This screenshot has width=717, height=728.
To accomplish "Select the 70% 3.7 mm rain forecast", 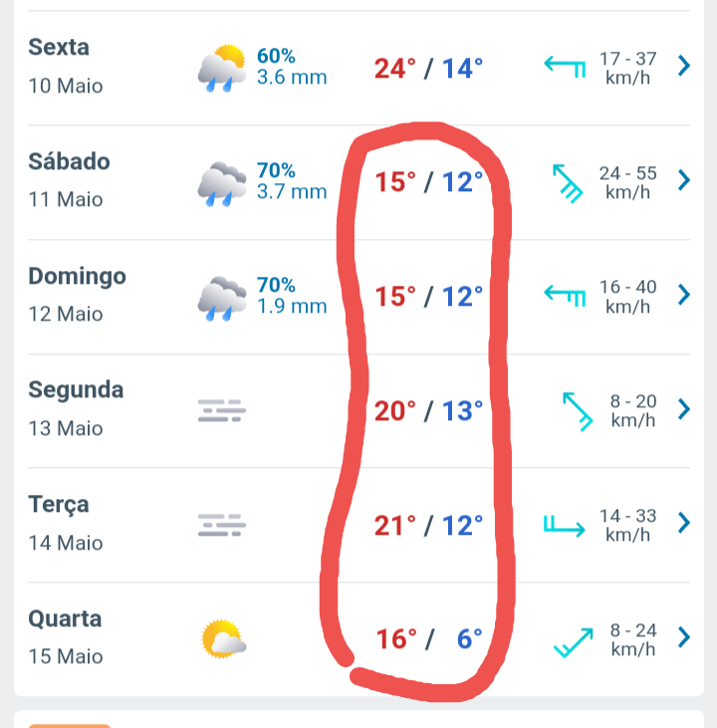I will pos(292,181).
